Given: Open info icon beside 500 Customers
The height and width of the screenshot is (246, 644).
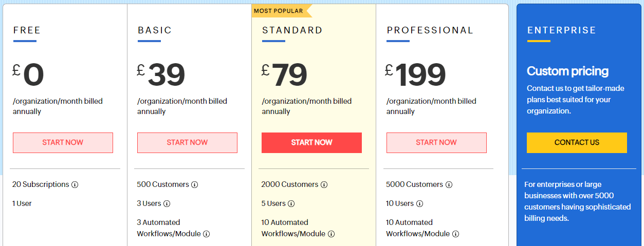Looking at the screenshot, I should pos(194,185).
